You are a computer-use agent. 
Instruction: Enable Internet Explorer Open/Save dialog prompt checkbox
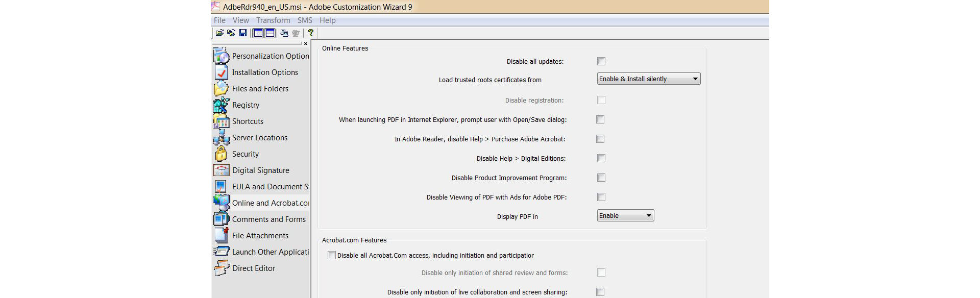click(x=600, y=119)
